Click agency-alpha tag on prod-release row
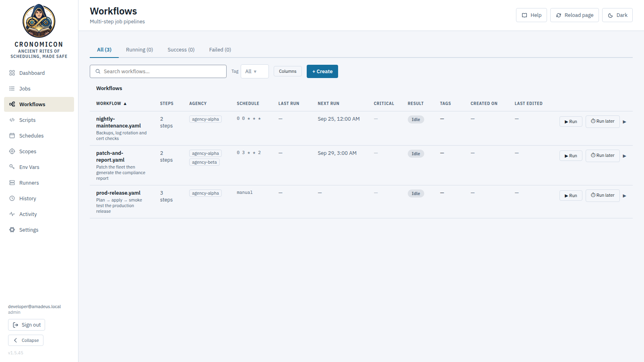This screenshot has height=362, width=644. (205, 193)
